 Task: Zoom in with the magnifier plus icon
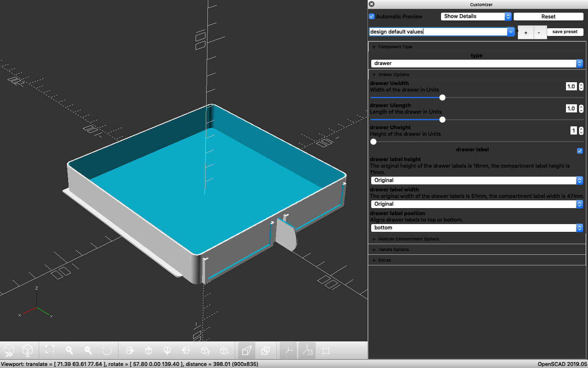click(69, 350)
